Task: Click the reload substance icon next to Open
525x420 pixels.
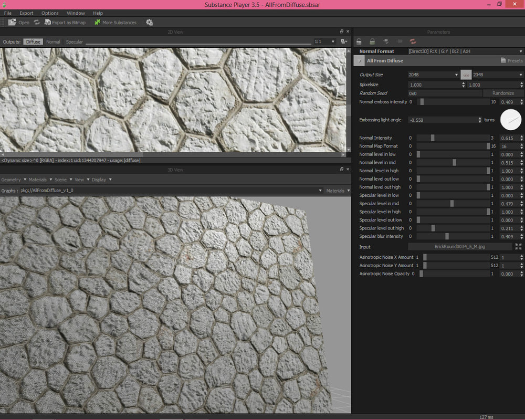Action: 37,23
